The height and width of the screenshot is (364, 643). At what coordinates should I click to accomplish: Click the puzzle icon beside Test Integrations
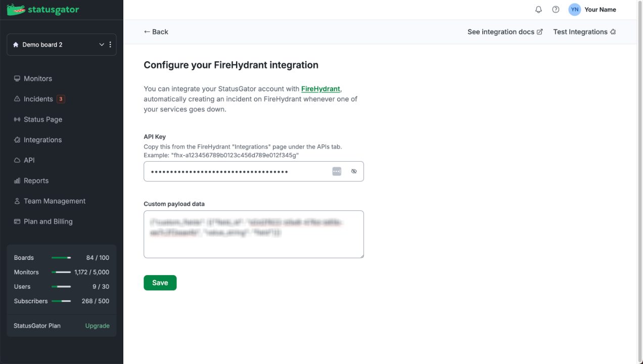[613, 32]
